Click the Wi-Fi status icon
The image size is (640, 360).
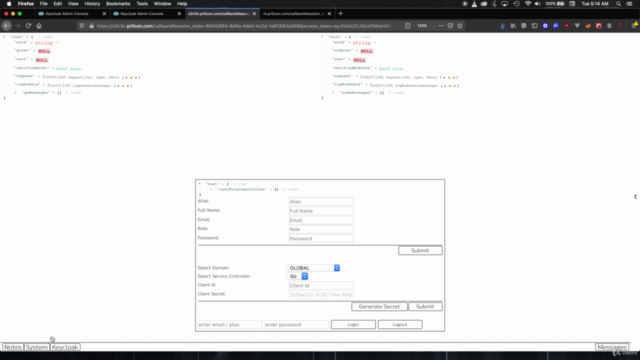[528, 4]
